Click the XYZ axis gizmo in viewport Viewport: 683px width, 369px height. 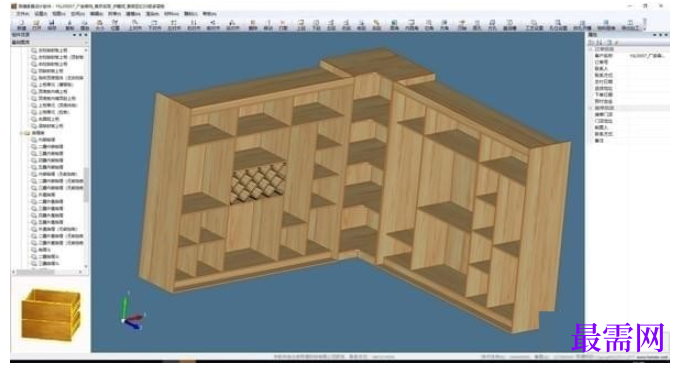[132, 311]
